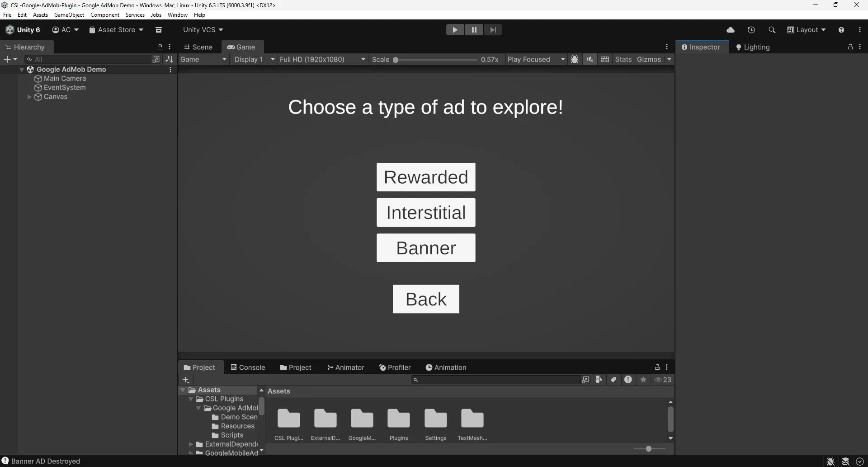The width and height of the screenshot is (868, 467).
Task: Click the Interstitial ad button
Action: tap(426, 212)
